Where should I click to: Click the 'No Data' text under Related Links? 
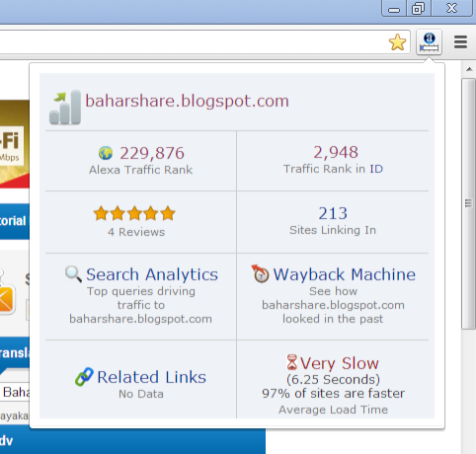(x=141, y=394)
